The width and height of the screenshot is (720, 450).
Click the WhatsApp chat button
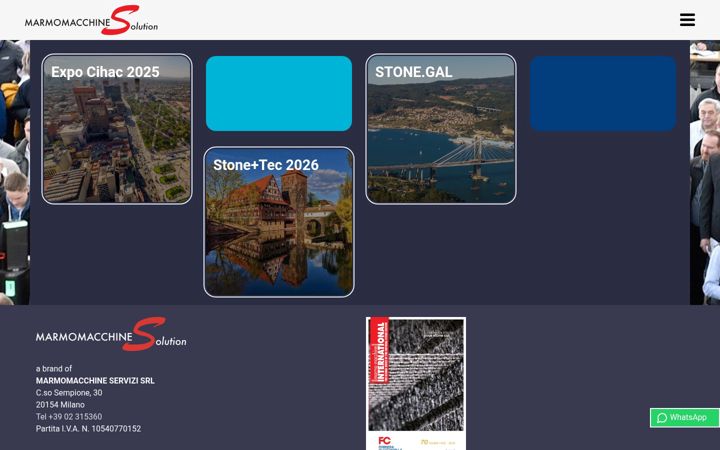[684, 417]
